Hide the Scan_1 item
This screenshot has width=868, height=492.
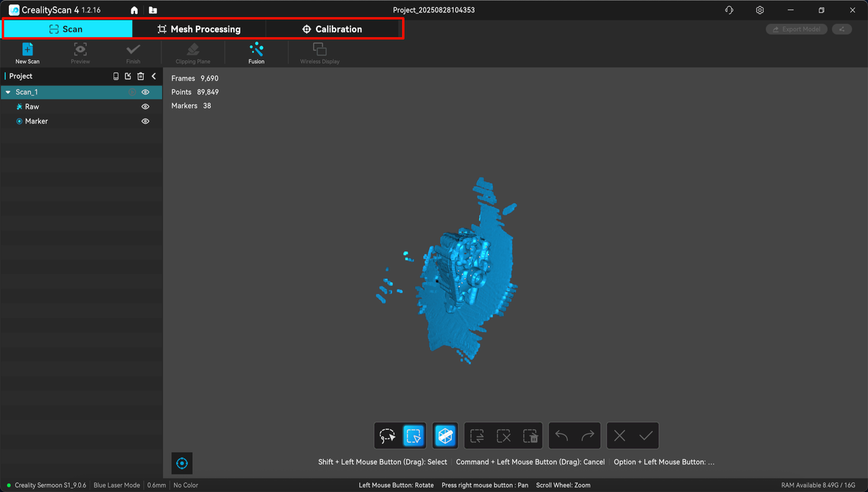pos(145,92)
